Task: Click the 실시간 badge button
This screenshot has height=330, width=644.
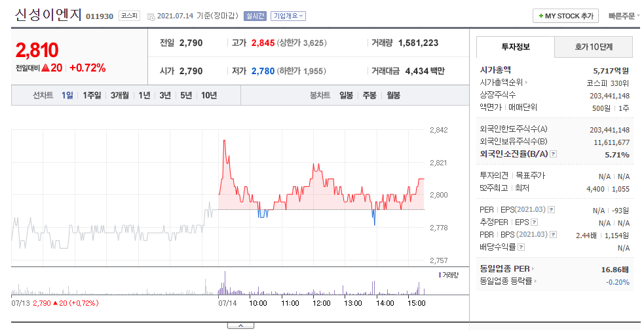Action: coord(255,16)
